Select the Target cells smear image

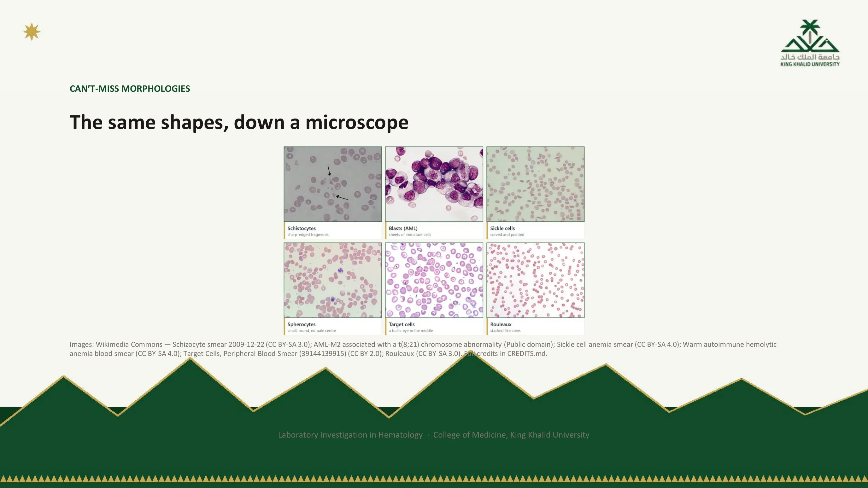pyautogui.click(x=434, y=280)
